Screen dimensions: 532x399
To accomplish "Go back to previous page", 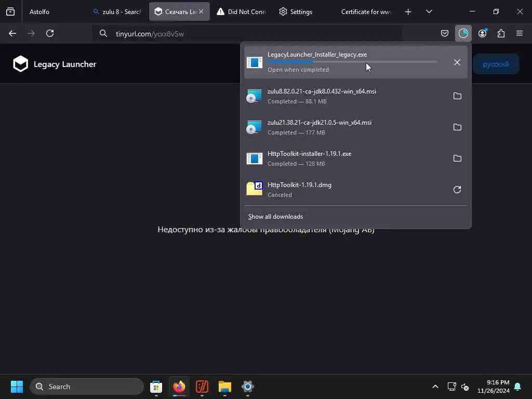I will 12,33.
